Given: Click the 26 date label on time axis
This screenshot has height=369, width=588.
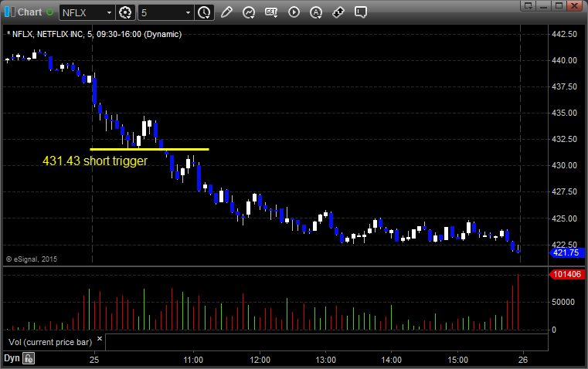Looking at the screenshot, I should pyautogui.click(x=523, y=360).
